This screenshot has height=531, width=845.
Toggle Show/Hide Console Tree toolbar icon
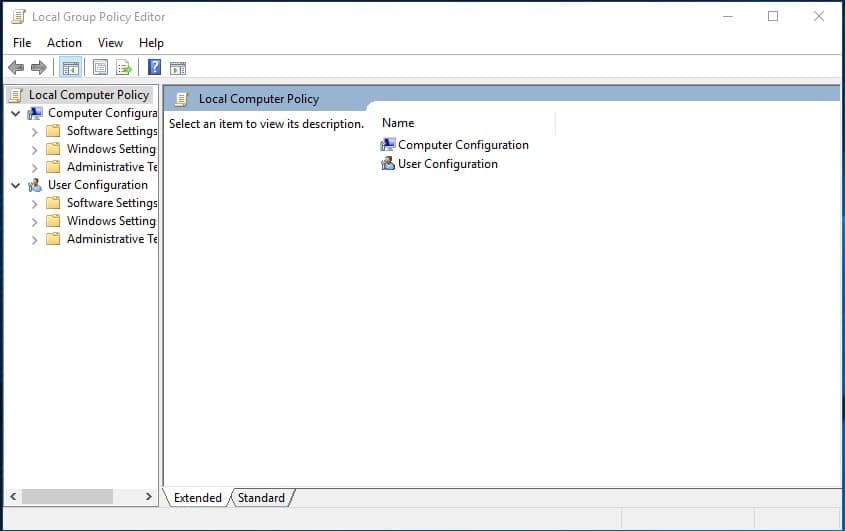(71, 68)
